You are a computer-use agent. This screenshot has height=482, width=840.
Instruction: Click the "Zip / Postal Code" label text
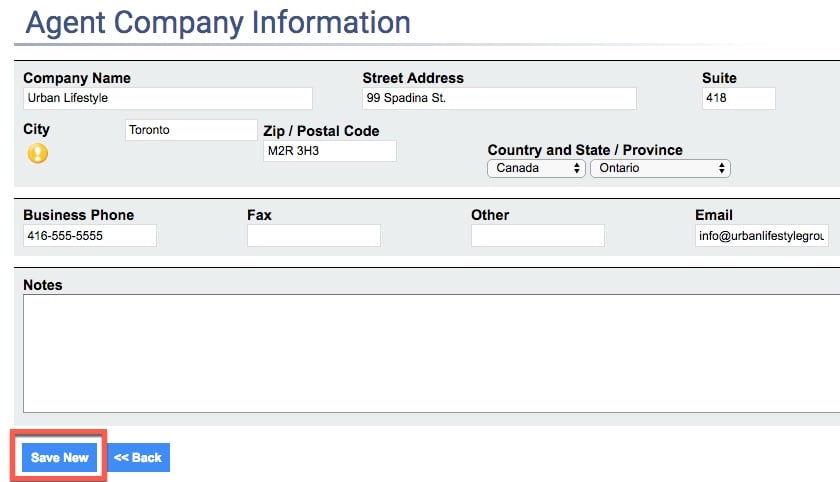point(321,131)
